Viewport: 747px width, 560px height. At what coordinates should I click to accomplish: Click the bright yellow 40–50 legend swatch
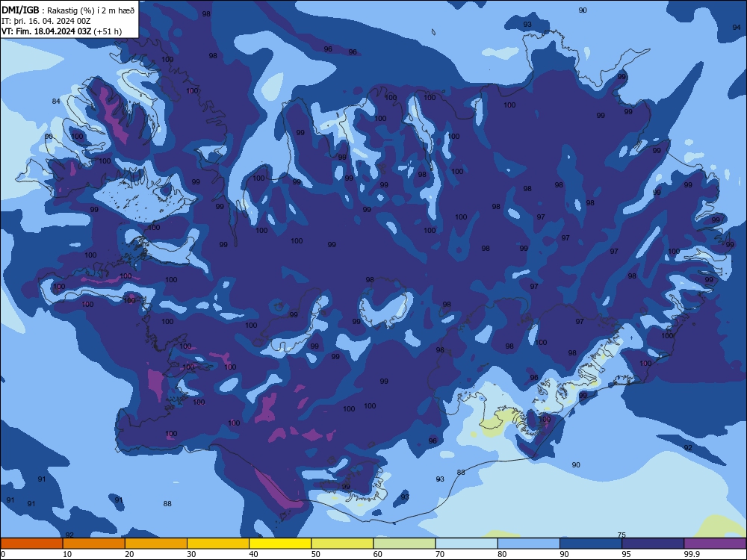tap(280, 544)
